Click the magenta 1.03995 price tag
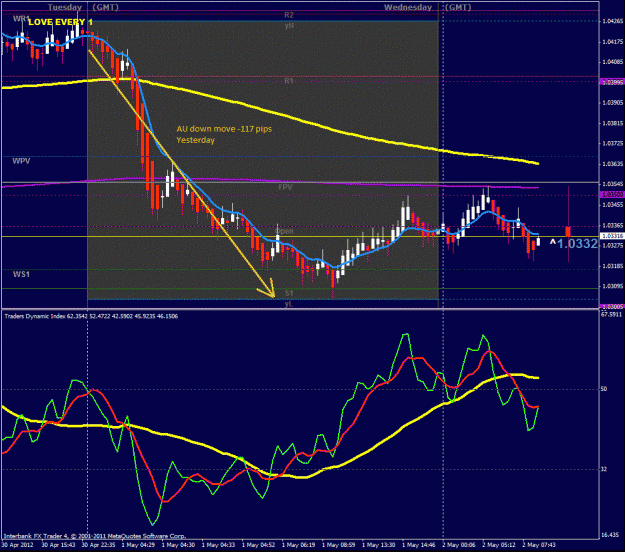This screenshot has height=552, width=625. pyautogui.click(x=612, y=82)
